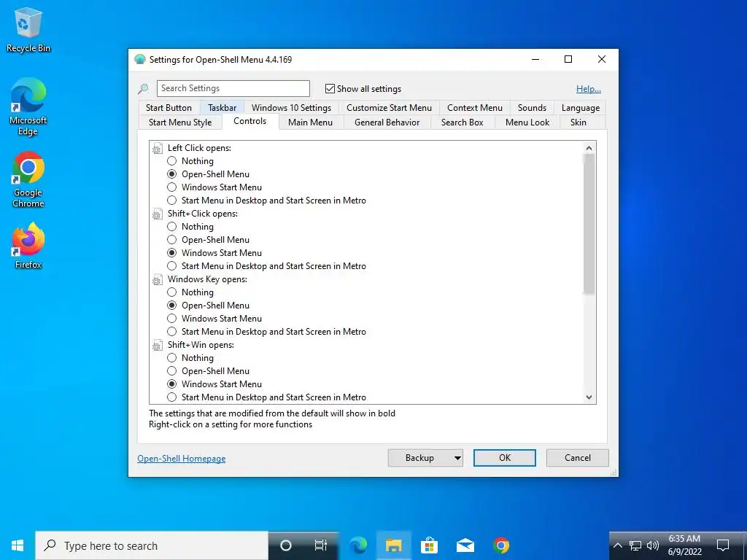
Task: Open the taskbar clock showing 6:35 AM
Action: [684, 545]
